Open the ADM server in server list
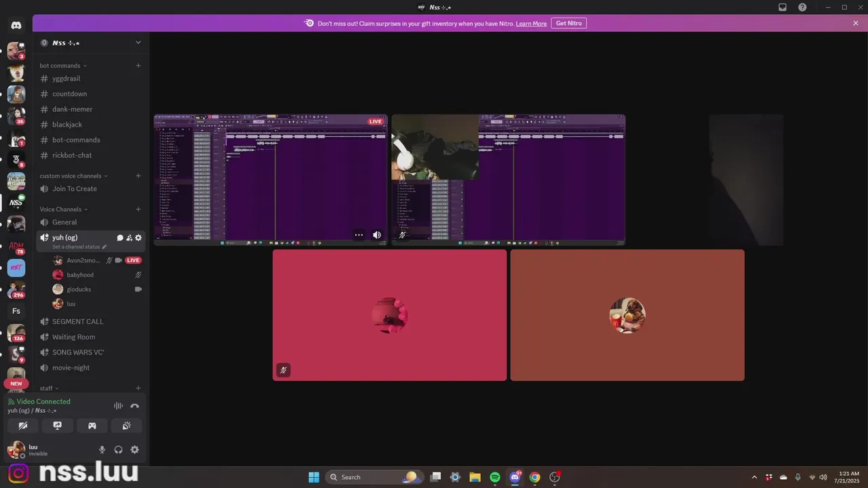The image size is (868, 488). [16, 245]
